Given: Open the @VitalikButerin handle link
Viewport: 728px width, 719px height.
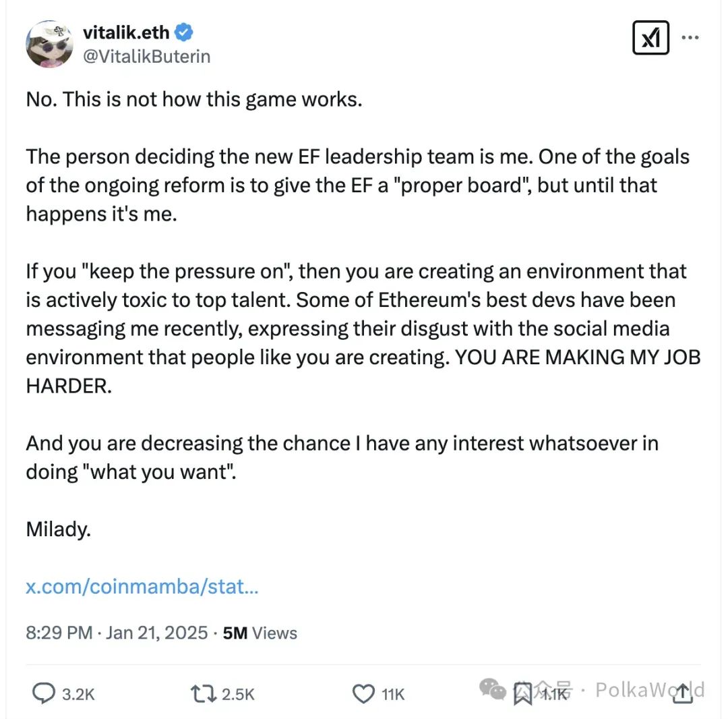Looking at the screenshot, I should point(146,56).
